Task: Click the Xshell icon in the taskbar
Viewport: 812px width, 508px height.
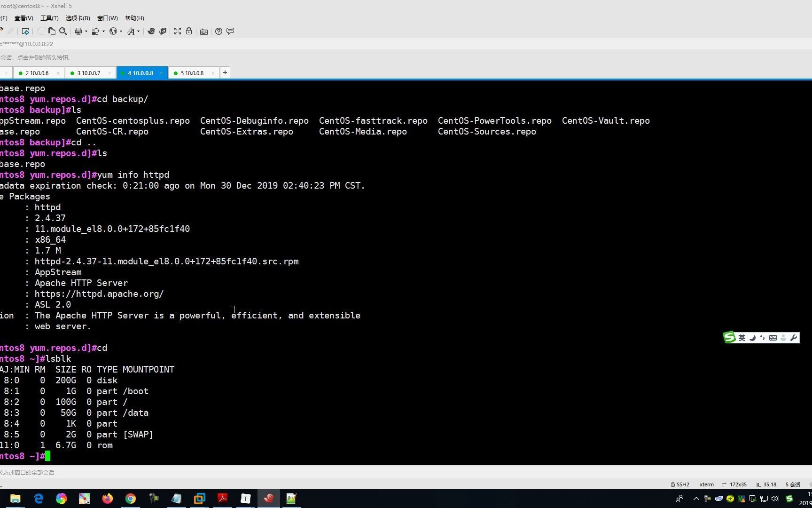Action: coord(269,499)
